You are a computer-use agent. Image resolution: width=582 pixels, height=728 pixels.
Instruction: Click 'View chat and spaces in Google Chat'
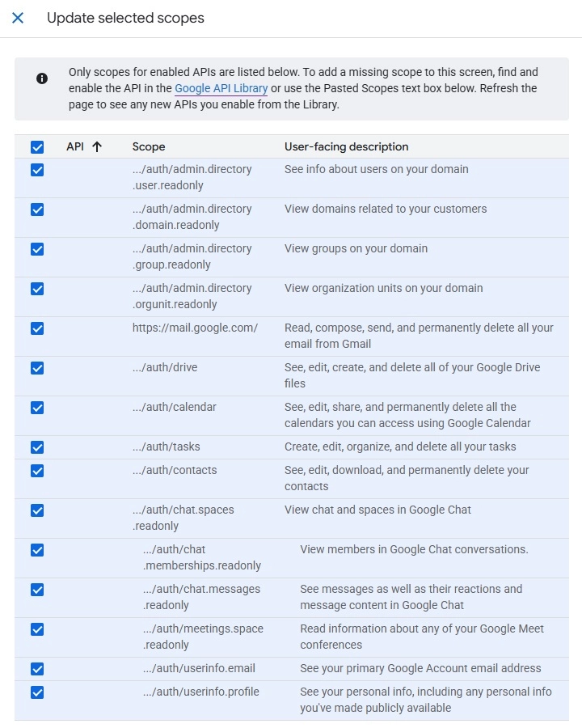377,510
